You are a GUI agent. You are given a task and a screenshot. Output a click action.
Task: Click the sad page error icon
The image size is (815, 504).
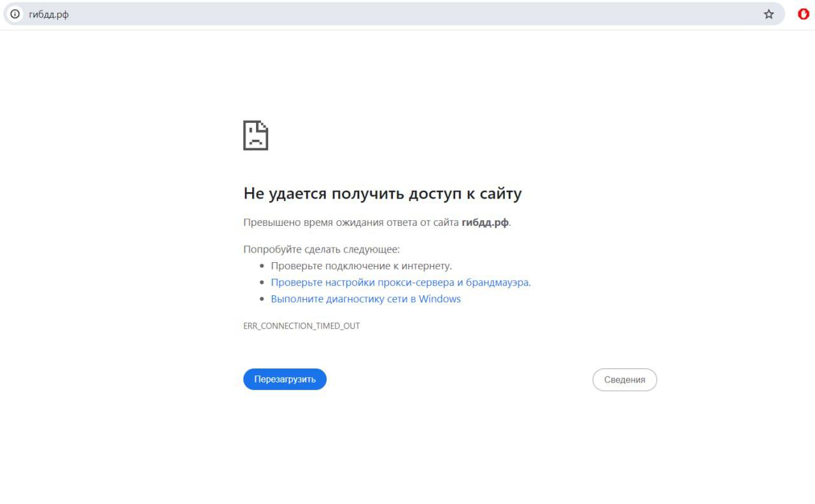click(x=255, y=136)
